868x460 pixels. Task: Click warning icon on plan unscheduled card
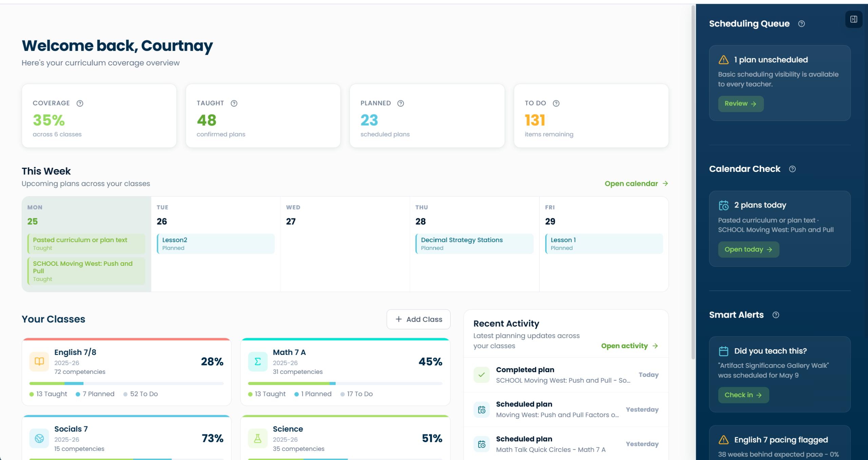coord(724,60)
